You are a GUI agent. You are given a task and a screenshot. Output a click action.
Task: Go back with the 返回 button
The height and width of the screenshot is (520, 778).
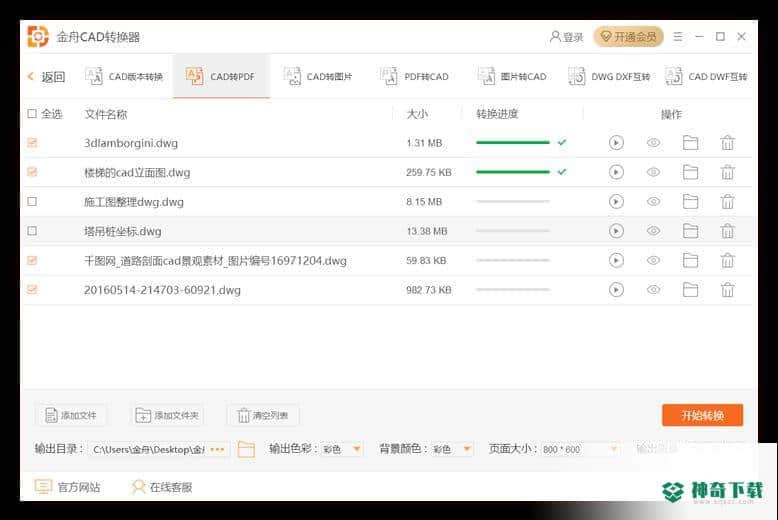[46, 76]
